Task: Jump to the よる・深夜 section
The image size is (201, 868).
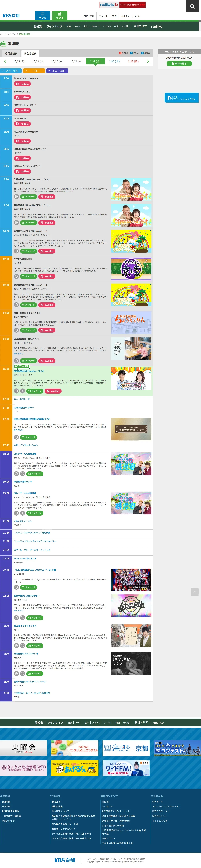Action: coord(57,71)
